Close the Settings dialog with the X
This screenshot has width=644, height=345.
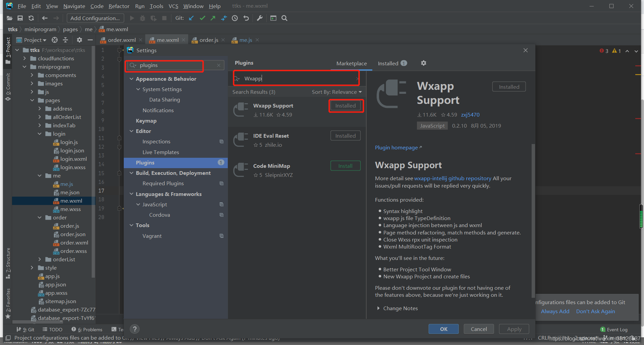[x=526, y=50]
